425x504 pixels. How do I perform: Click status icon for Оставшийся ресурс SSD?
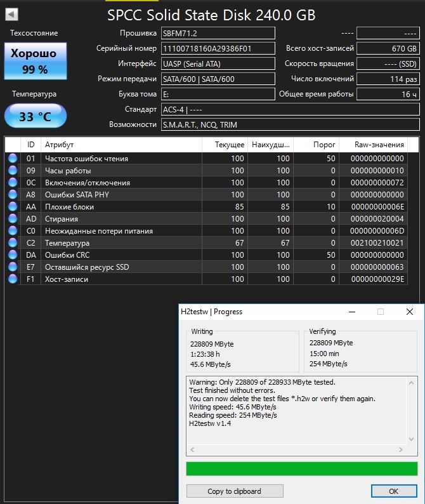(x=13, y=267)
